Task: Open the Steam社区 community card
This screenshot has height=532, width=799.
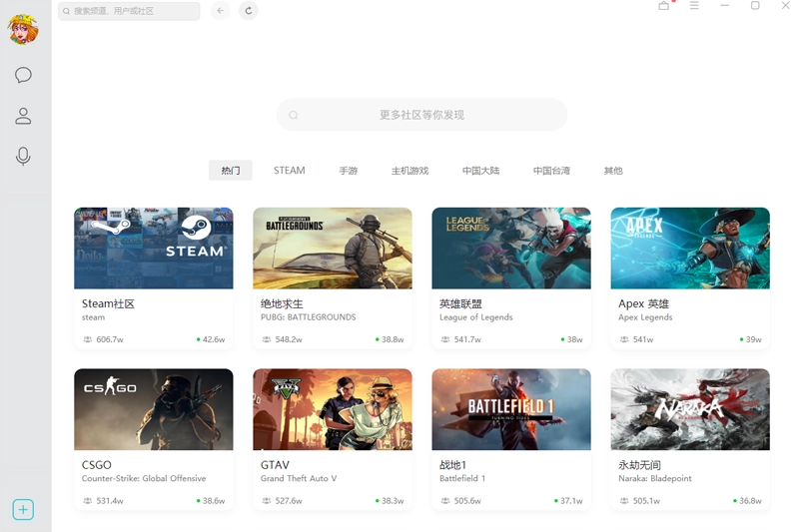Action: pyautogui.click(x=153, y=276)
